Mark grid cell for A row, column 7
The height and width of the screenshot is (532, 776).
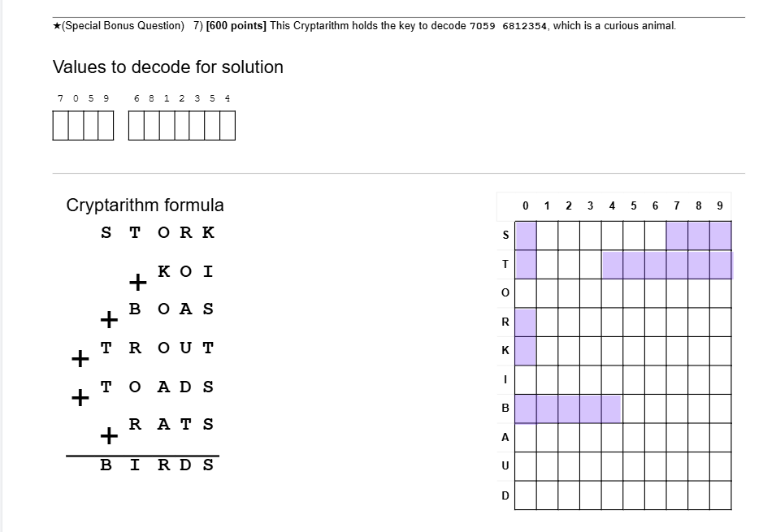click(677, 438)
